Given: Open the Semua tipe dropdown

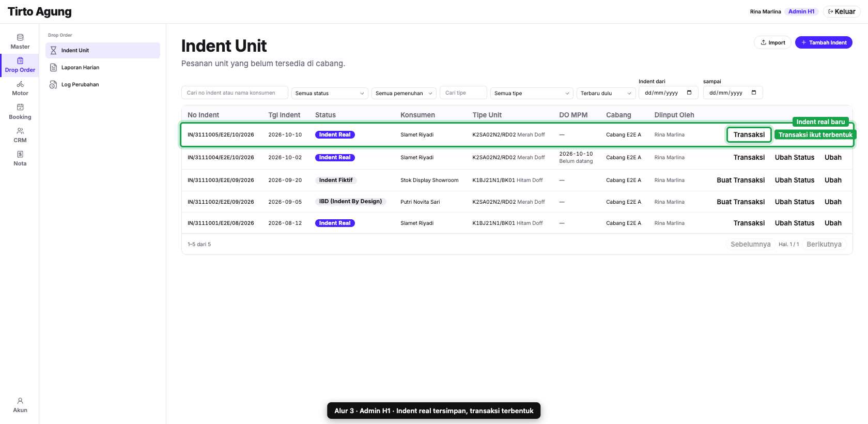Looking at the screenshot, I should [532, 93].
